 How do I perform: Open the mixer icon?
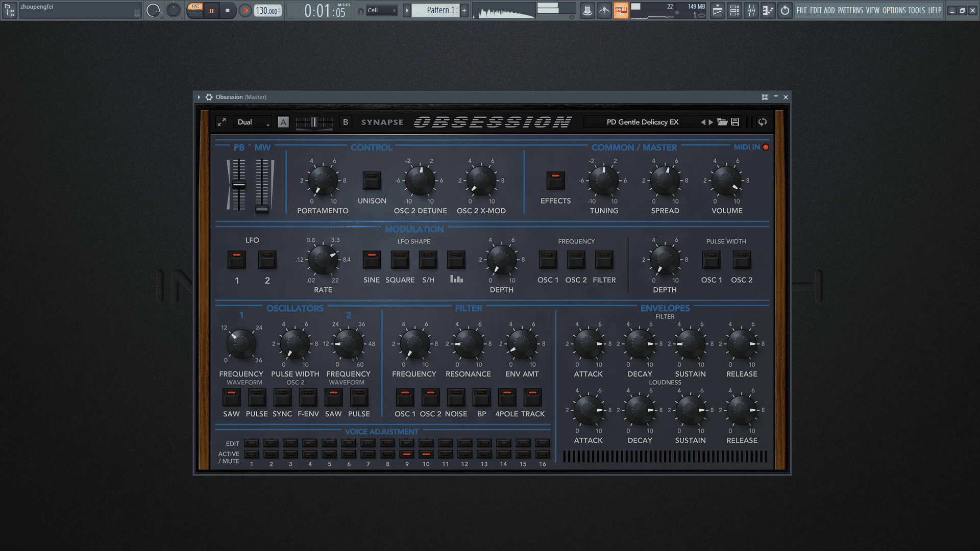pos(751,10)
